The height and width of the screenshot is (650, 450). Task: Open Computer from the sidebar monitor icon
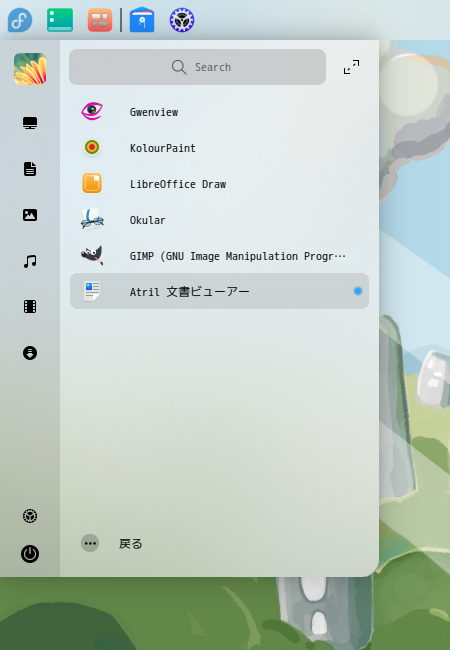tap(30, 123)
